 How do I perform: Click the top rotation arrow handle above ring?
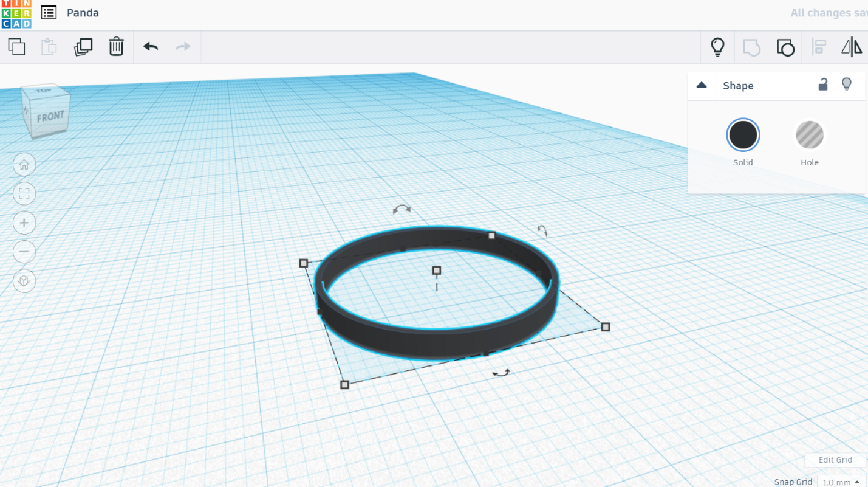[x=402, y=209]
